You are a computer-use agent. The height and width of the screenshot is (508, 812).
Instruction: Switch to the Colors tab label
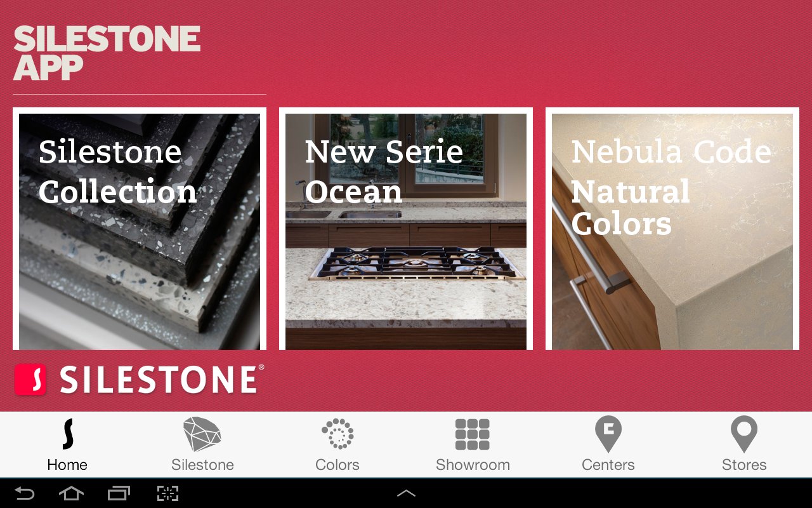coord(337,465)
